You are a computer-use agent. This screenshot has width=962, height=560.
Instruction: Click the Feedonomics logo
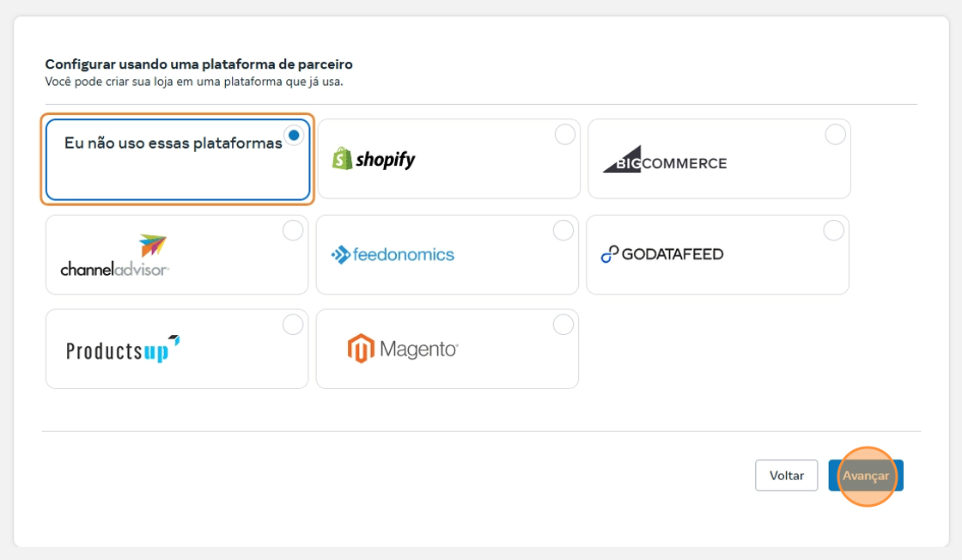(393, 254)
